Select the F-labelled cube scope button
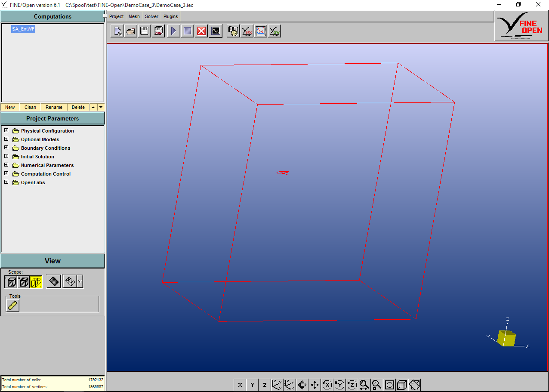Screen dimensions: 549x392 coord(11,282)
